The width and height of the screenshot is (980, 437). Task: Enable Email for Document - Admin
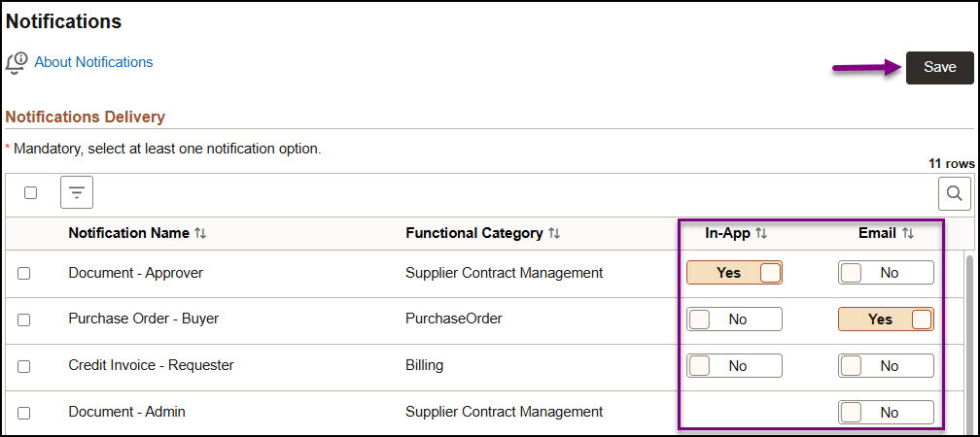(x=886, y=413)
